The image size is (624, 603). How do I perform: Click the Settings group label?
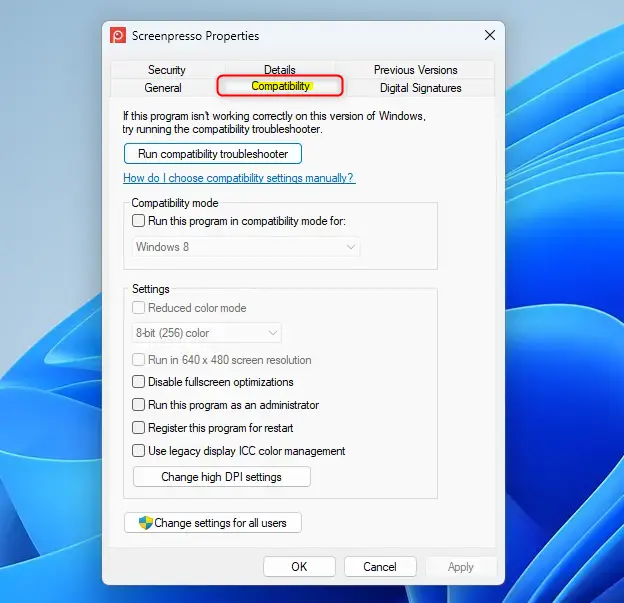pyautogui.click(x=150, y=289)
